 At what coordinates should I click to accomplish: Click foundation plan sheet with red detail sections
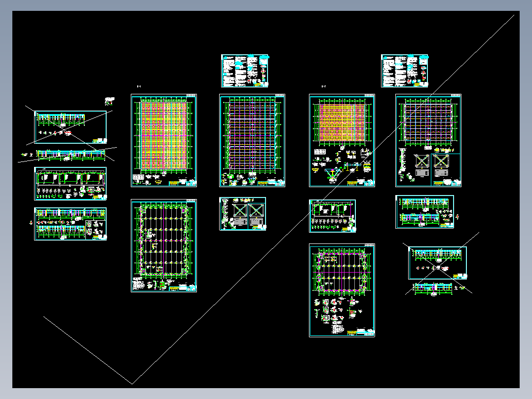[342, 290]
